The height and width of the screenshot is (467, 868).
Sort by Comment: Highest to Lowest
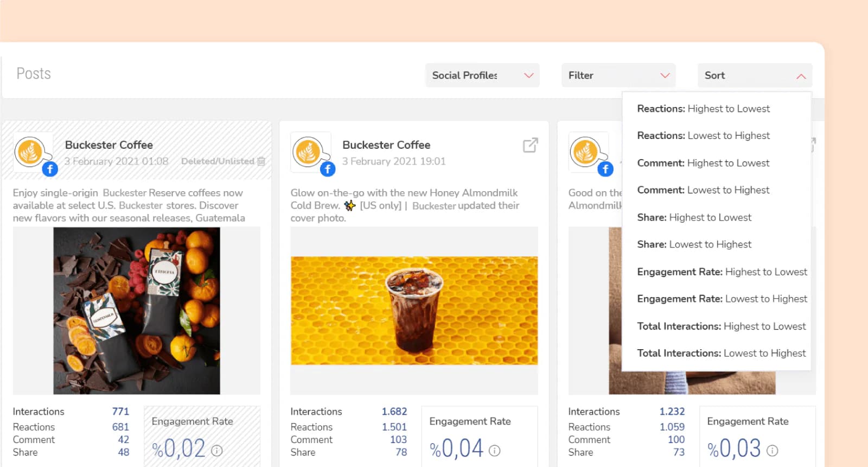(x=703, y=163)
